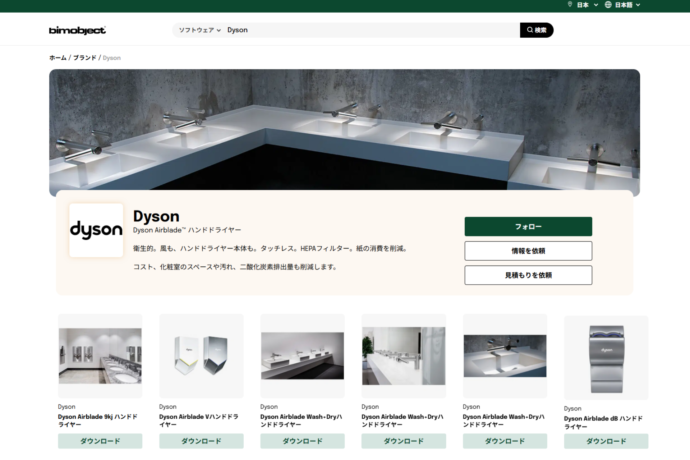Click the dyson brand logo tile

pyautogui.click(x=96, y=230)
